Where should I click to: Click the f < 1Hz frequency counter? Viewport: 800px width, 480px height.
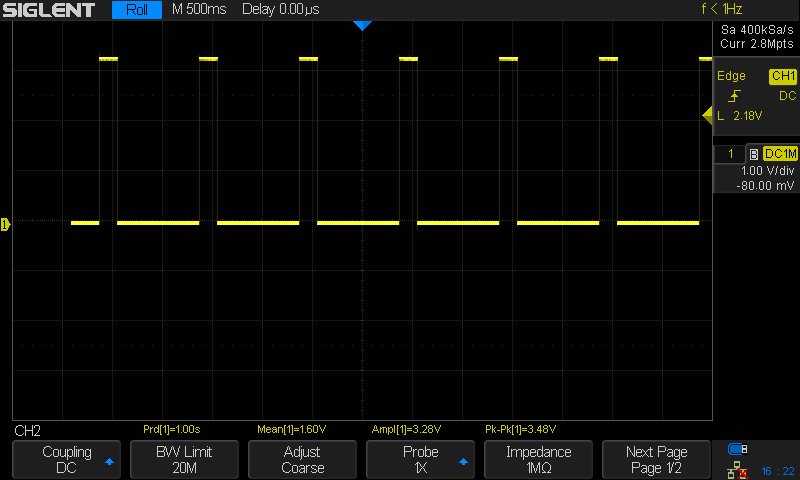tap(721, 9)
